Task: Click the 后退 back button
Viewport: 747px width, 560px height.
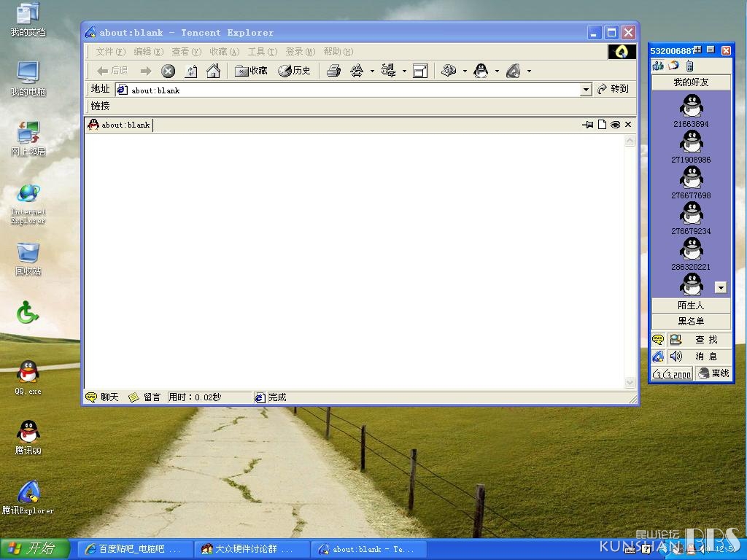Action: tap(112, 71)
